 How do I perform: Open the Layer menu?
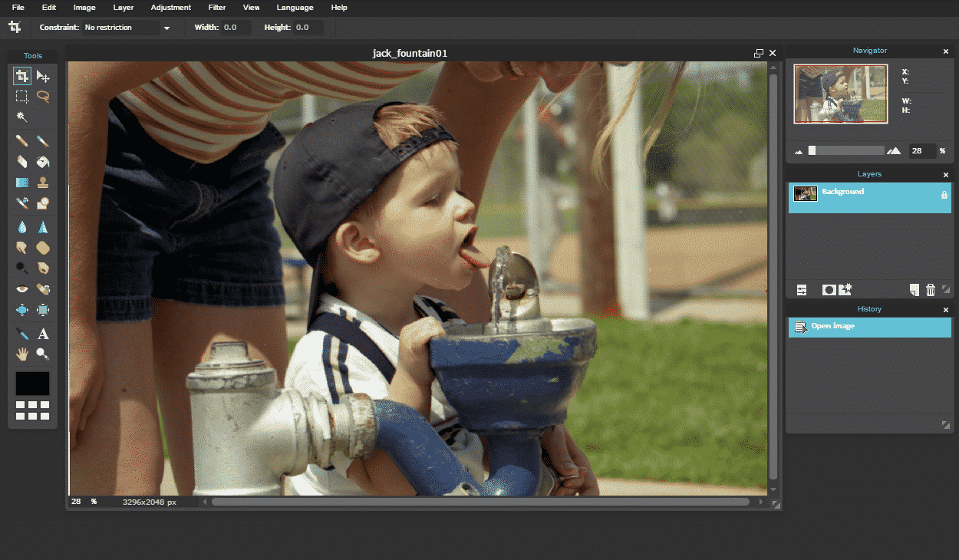(x=124, y=8)
